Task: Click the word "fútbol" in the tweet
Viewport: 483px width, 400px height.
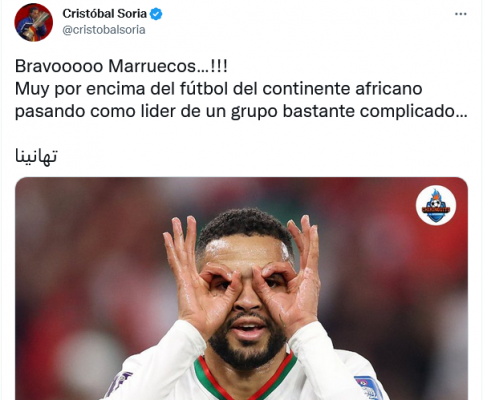Action: [x=204, y=89]
